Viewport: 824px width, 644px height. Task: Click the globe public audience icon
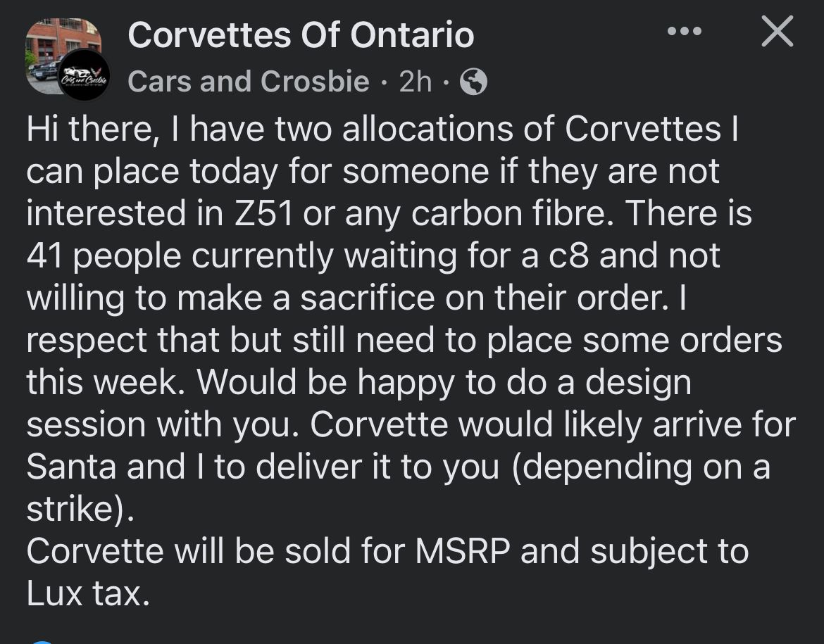pos(473,82)
